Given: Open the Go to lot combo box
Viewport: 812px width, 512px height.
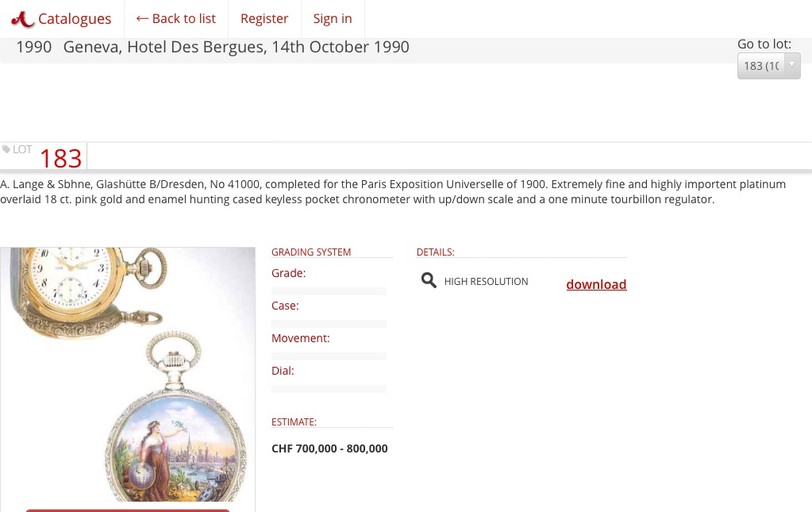Looking at the screenshot, I should (x=760, y=66).
